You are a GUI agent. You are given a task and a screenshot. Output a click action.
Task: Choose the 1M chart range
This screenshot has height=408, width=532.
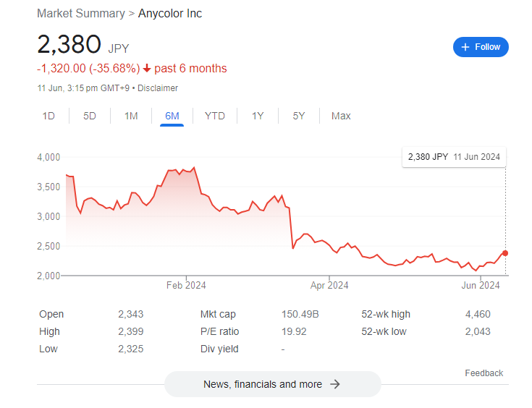click(131, 116)
